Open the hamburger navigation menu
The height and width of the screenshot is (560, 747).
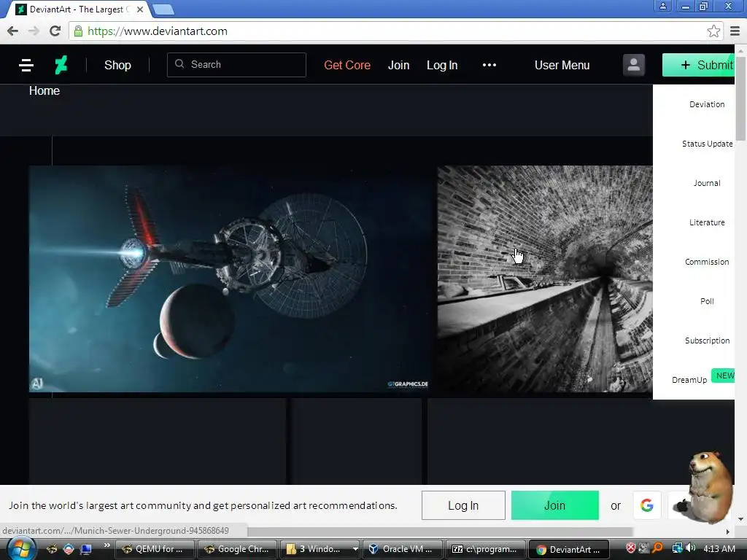26,65
